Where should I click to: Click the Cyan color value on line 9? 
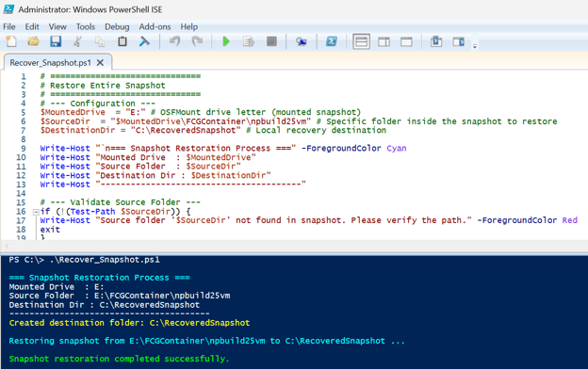pos(397,149)
